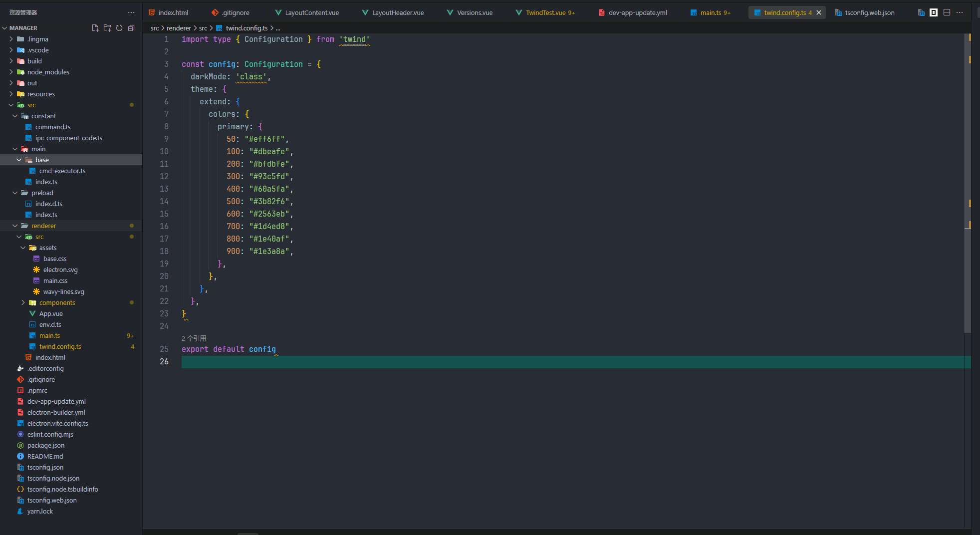The width and height of the screenshot is (980, 535).
Task: Refresh the explorer file tree
Action: 119,28
